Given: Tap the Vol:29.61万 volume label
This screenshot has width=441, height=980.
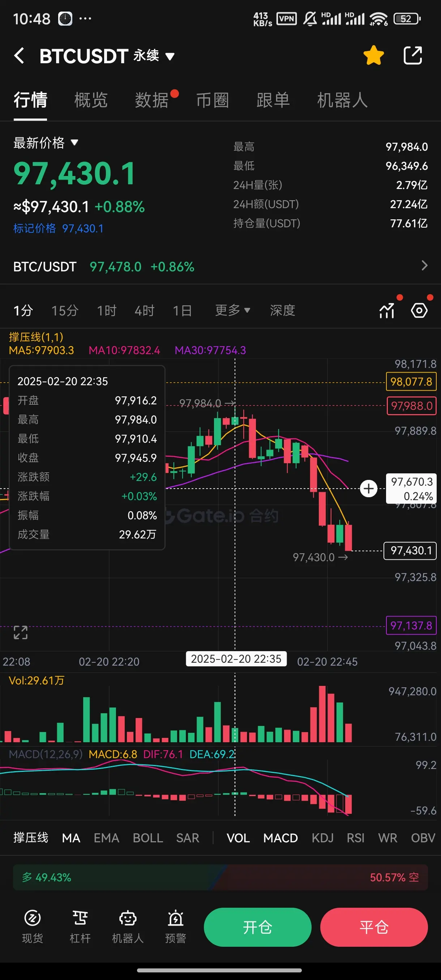Looking at the screenshot, I should [37, 680].
